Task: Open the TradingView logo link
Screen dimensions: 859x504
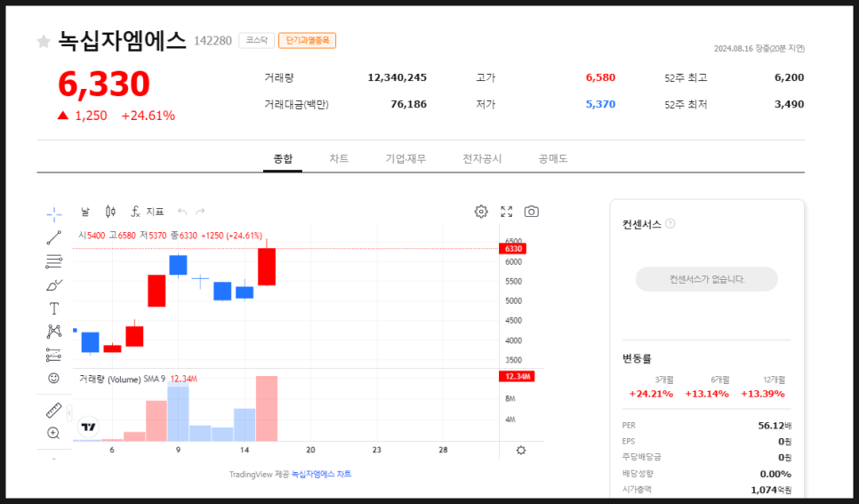Action: click(88, 427)
